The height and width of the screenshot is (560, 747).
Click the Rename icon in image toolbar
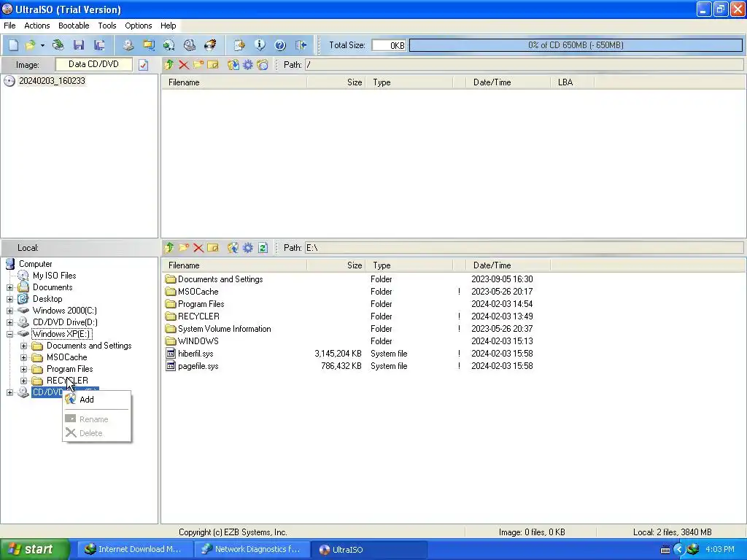pos(213,65)
